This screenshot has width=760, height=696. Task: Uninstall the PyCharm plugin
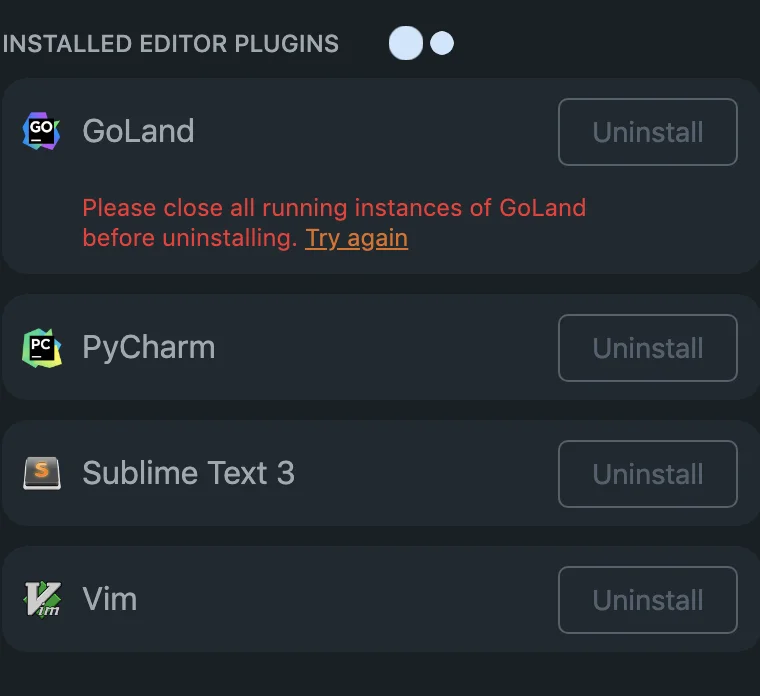(x=648, y=348)
